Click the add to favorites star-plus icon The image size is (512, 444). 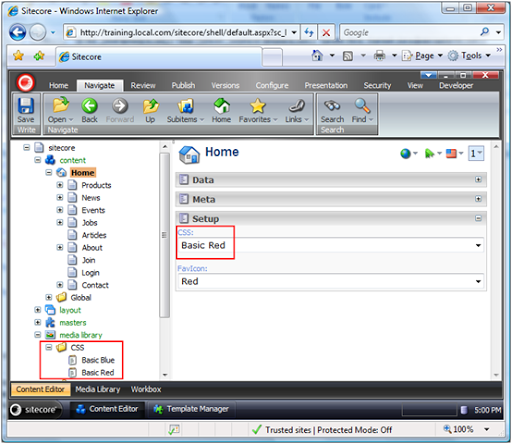point(39,55)
